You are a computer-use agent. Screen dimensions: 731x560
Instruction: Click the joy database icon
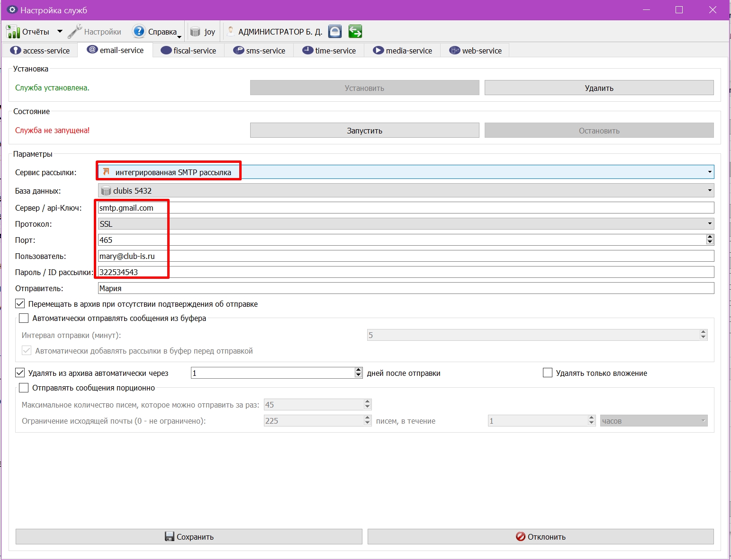(202, 32)
